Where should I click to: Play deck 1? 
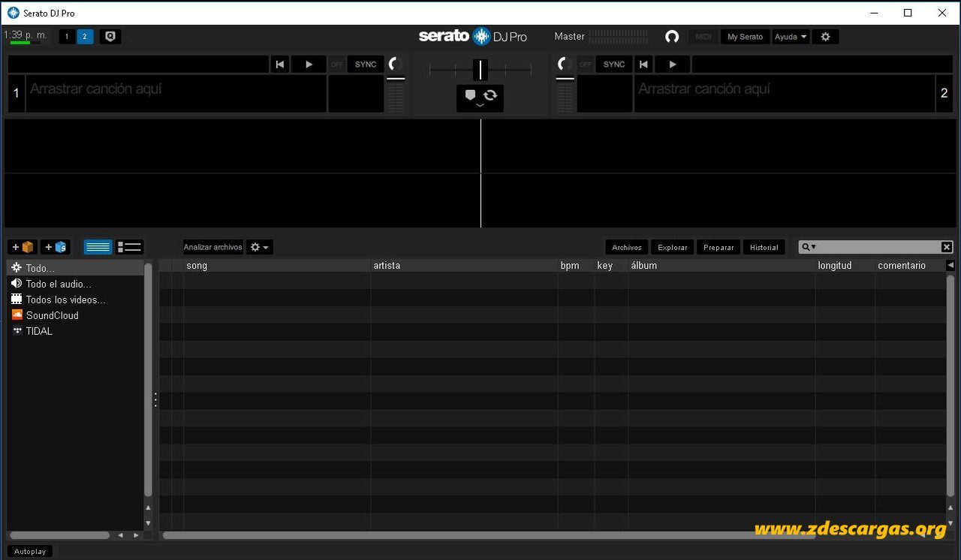coord(309,65)
